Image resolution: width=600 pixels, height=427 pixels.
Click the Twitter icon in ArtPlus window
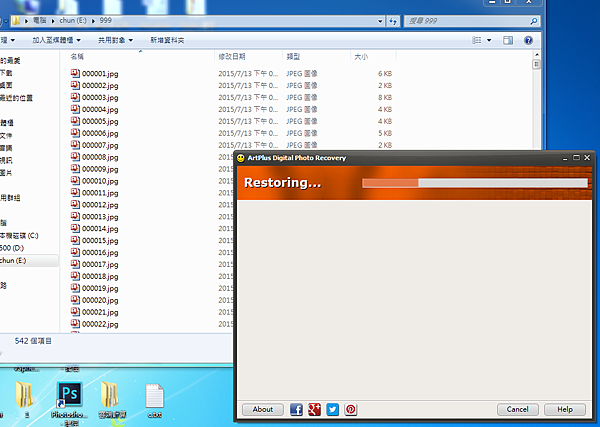333,409
